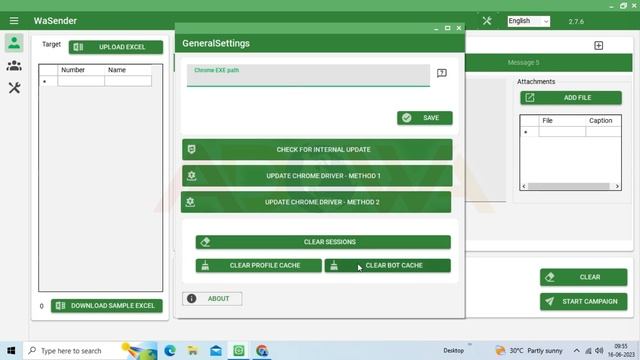Click the weather widget showing 30°C

click(529, 351)
